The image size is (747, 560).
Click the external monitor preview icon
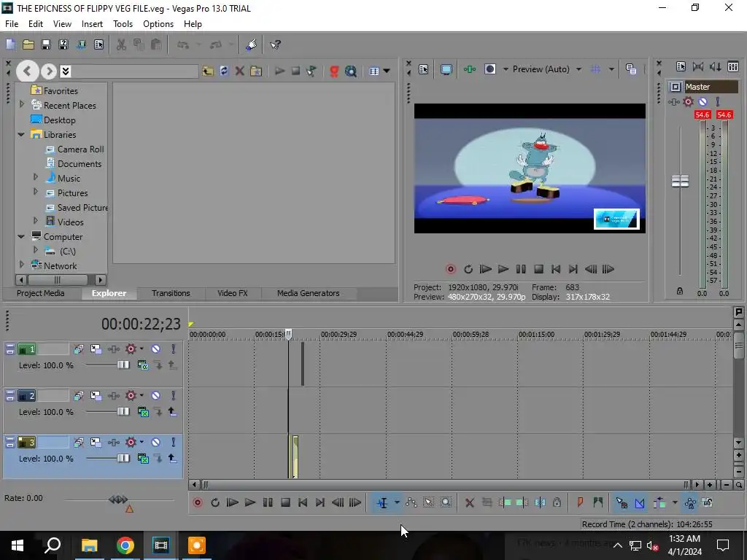[x=446, y=69]
